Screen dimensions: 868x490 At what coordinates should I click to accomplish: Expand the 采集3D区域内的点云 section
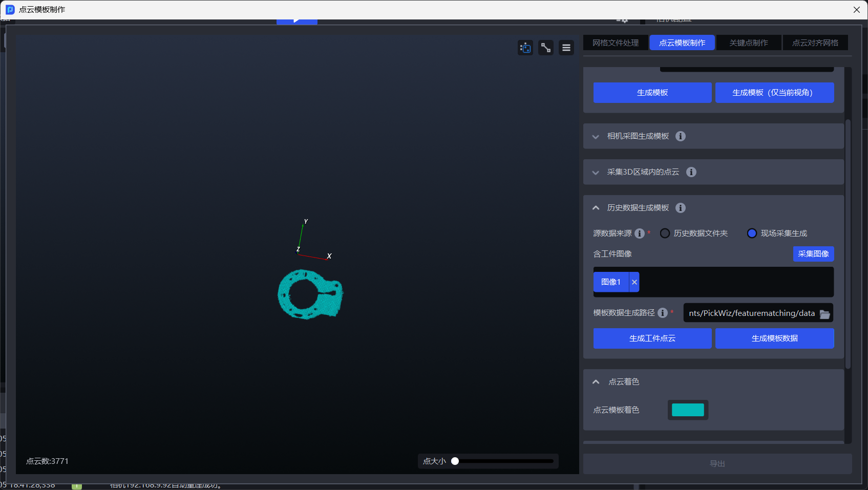596,173
